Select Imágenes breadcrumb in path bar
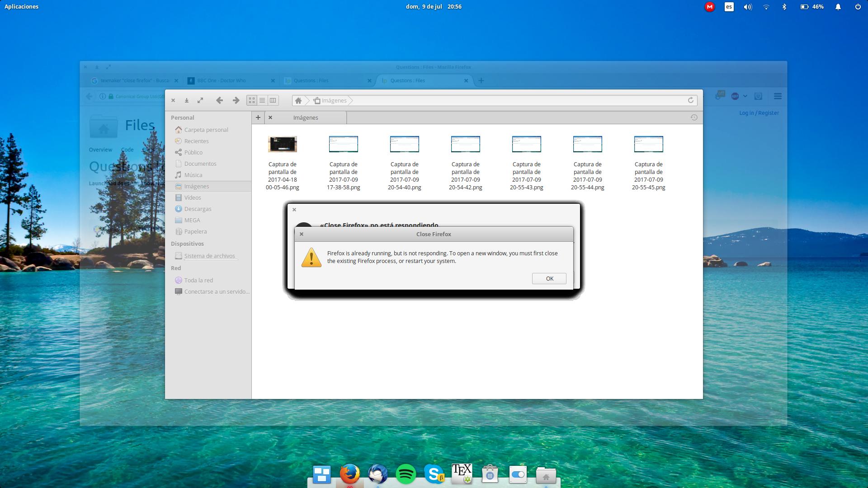The width and height of the screenshot is (868, 488). pyautogui.click(x=330, y=100)
